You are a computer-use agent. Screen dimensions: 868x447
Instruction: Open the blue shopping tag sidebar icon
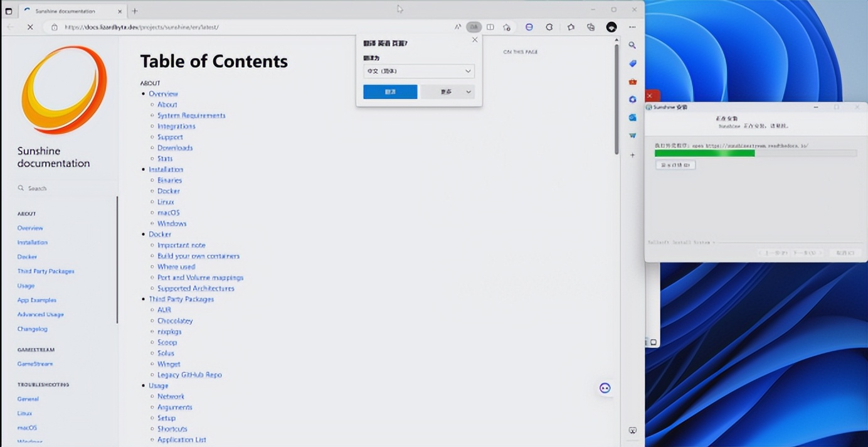pos(632,63)
